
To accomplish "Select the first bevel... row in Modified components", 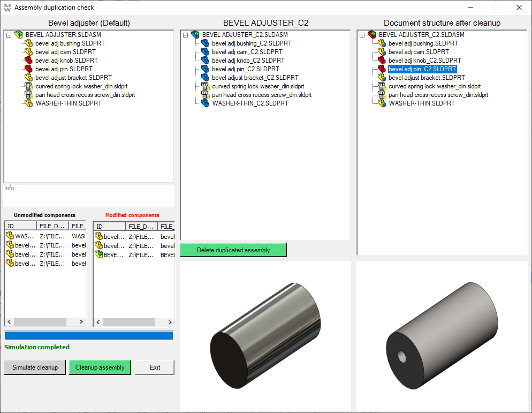I will (x=134, y=236).
